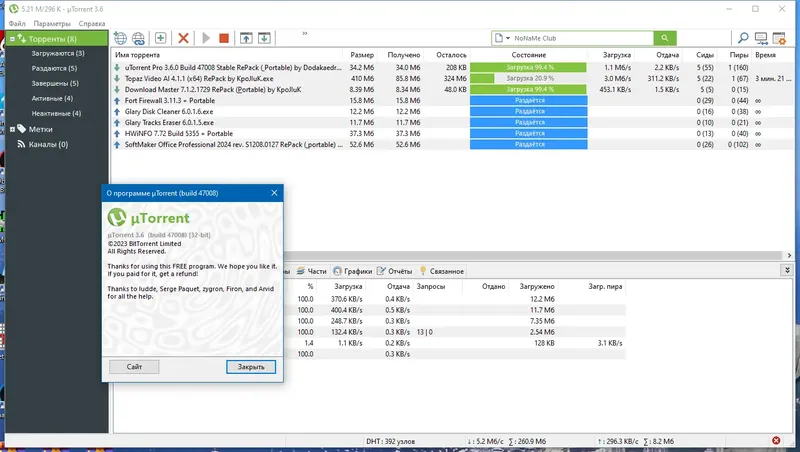Sort by Состояние column header
Image resolution: width=800 pixels, height=452 pixels.
pos(529,55)
